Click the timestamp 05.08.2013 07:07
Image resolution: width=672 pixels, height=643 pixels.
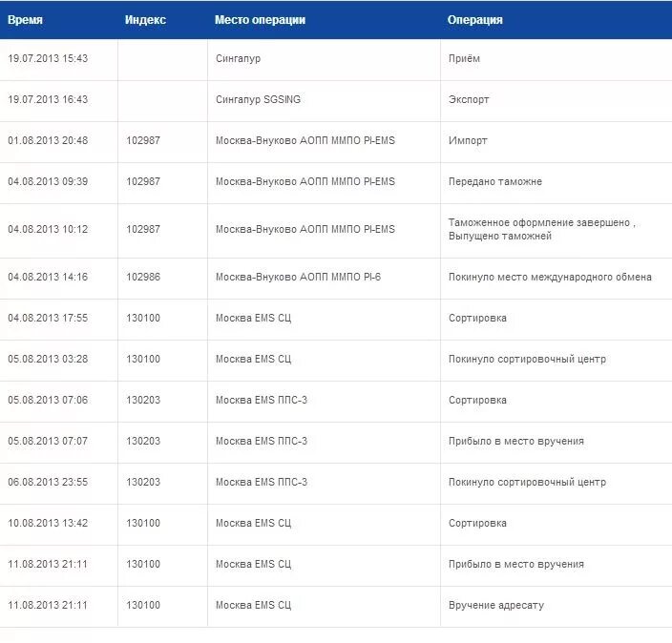48,442
